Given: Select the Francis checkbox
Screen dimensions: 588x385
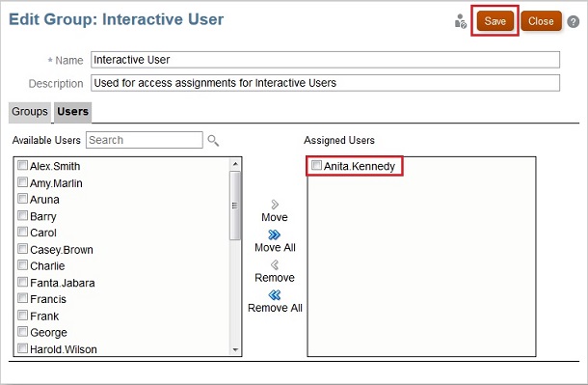Looking at the screenshot, I should click(22, 298).
